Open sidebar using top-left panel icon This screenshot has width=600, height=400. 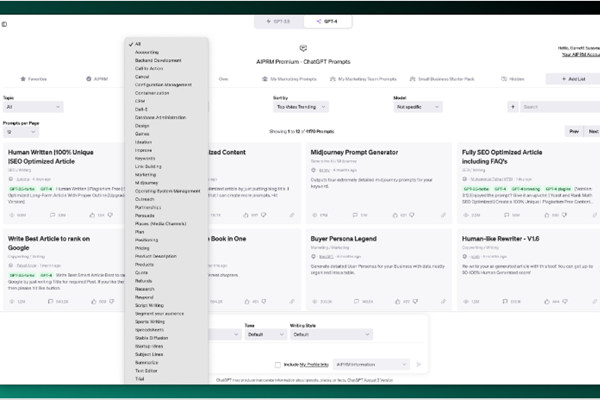point(5,23)
